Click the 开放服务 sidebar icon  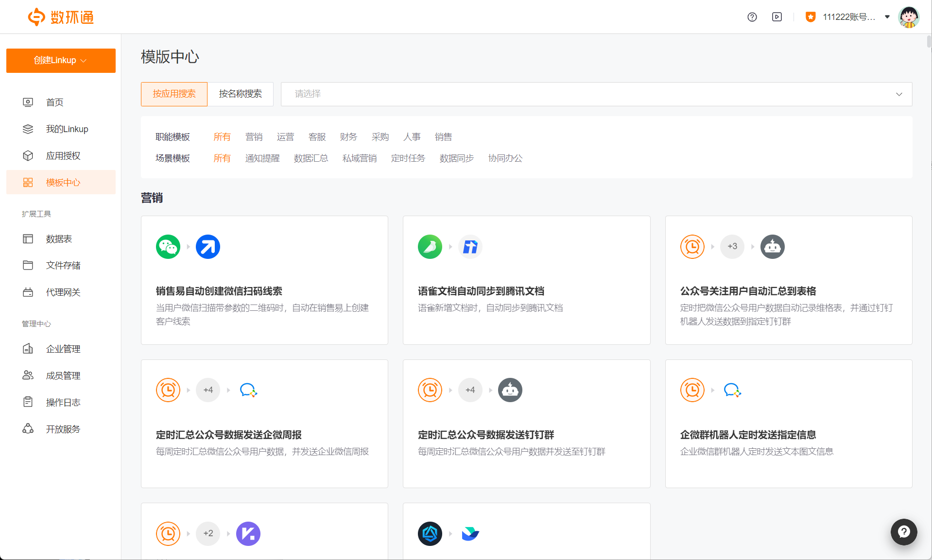(28, 429)
